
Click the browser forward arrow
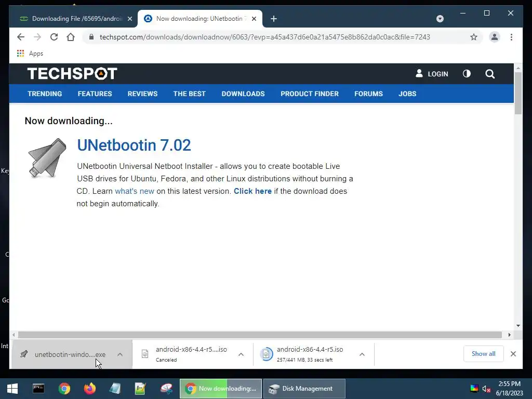pyautogui.click(x=37, y=37)
